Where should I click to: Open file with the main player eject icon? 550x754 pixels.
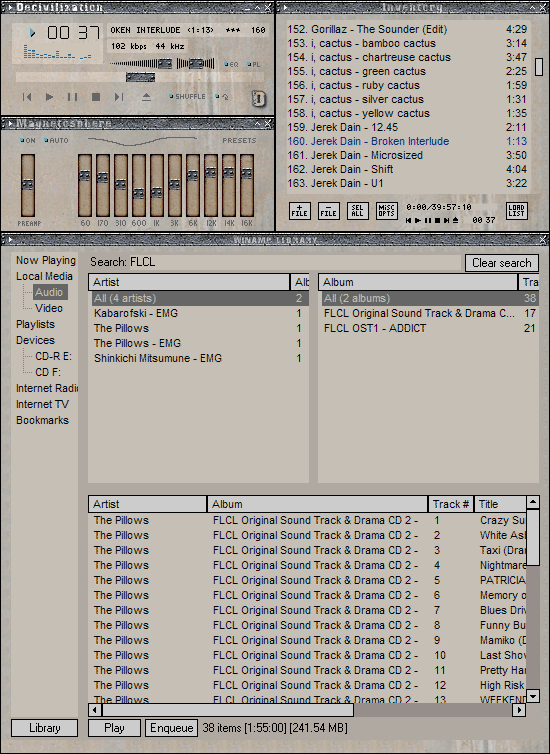[147, 97]
